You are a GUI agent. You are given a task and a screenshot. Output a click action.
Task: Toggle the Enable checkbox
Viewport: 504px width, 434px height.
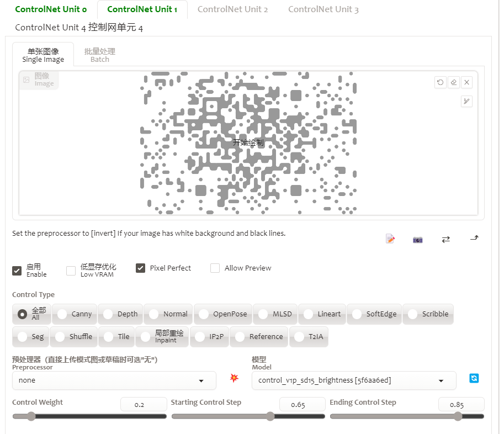(17, 271)
